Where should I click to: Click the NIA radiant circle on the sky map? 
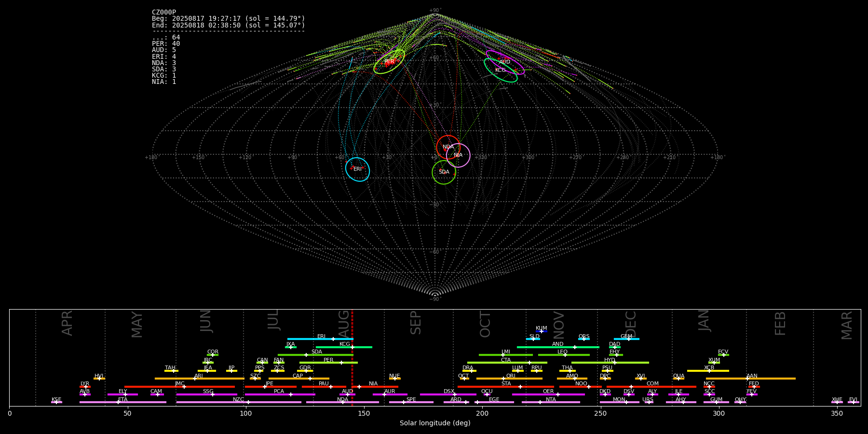(458, 155)
